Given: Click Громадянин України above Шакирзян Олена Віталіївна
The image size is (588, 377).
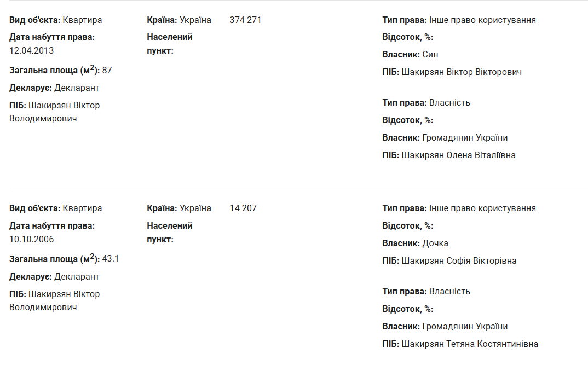Looking at the screenshot, I should point(465,138).
